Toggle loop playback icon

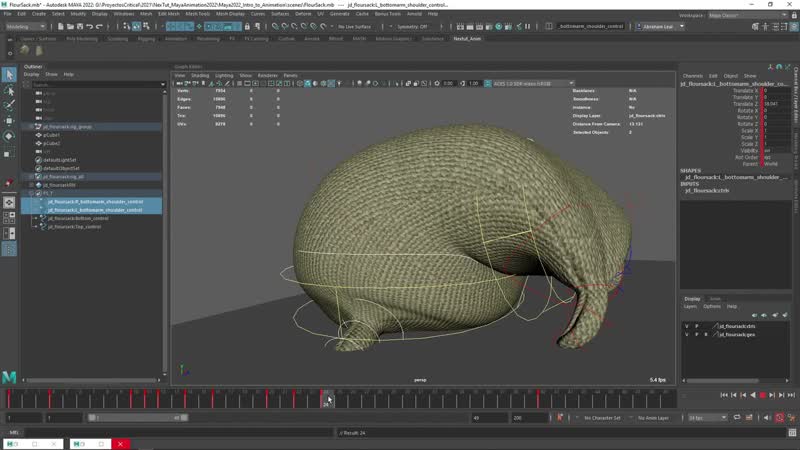737,418
